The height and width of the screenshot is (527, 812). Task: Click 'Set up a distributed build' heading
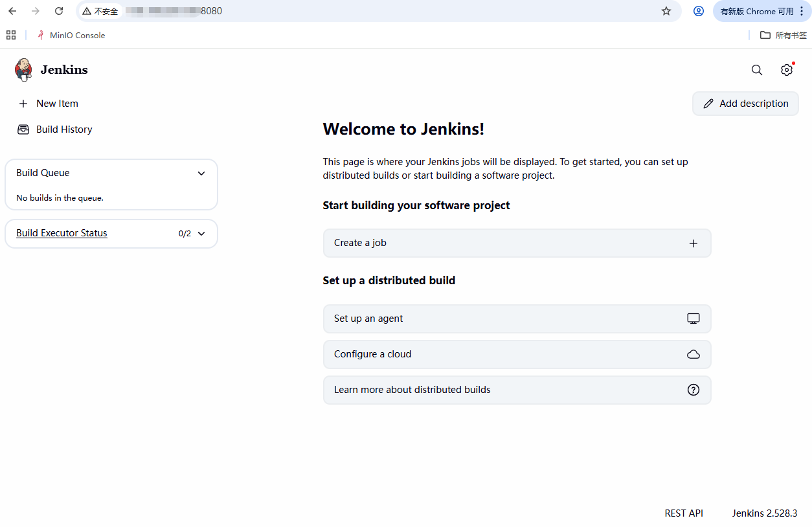pos(389,280)
